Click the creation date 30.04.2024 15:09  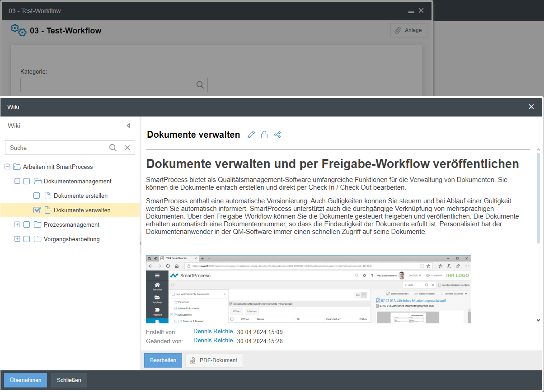[x=260, y=332]
